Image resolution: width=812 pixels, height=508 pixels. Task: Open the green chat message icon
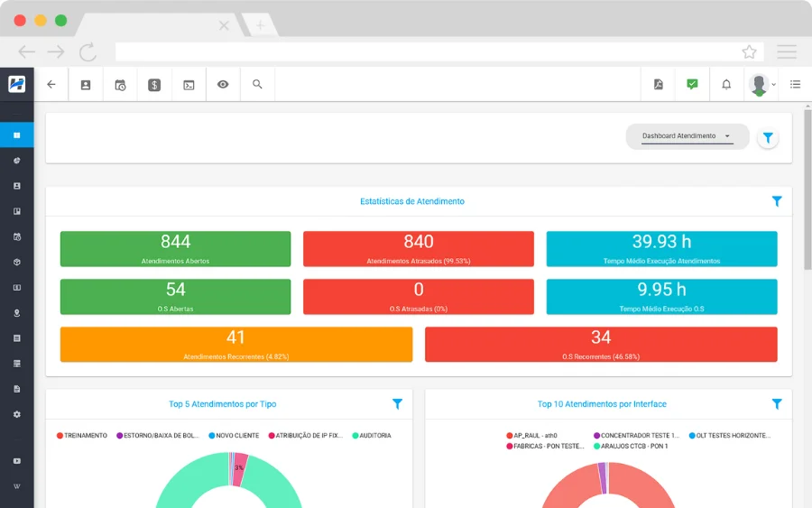tap(692, 84)
